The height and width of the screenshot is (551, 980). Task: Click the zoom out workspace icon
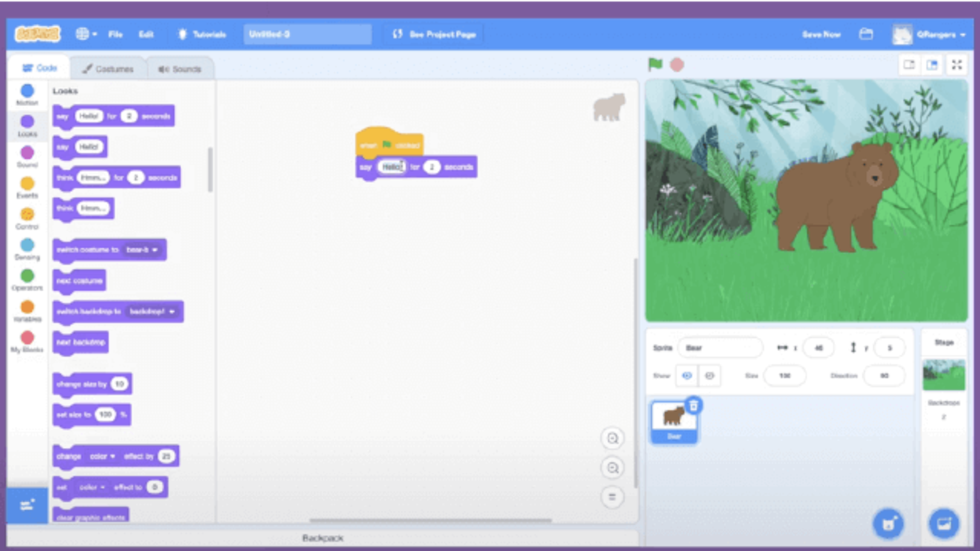click(612, 468)
